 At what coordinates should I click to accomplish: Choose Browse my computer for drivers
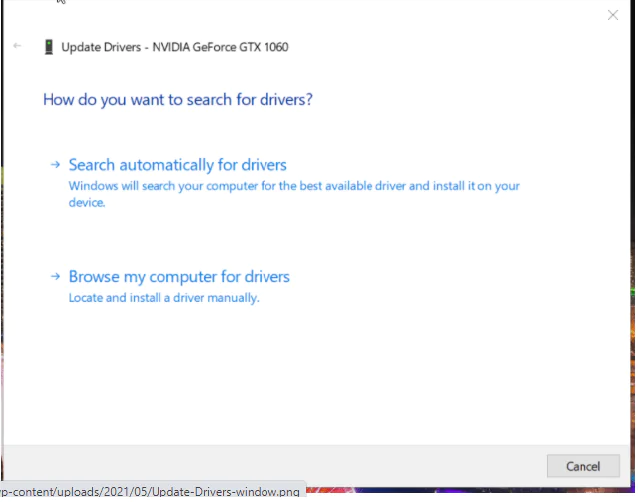pos(179,277)
